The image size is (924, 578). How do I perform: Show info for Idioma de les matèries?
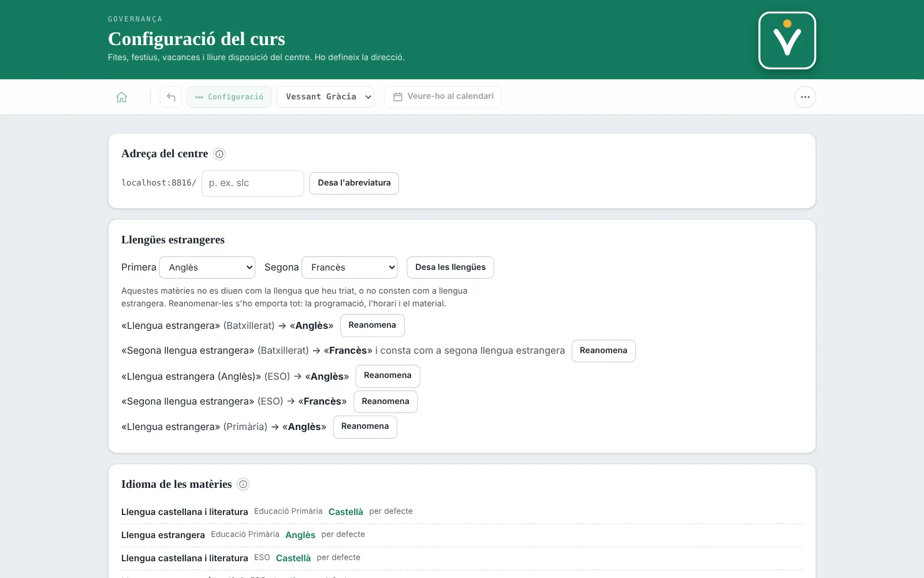[243, 484]
